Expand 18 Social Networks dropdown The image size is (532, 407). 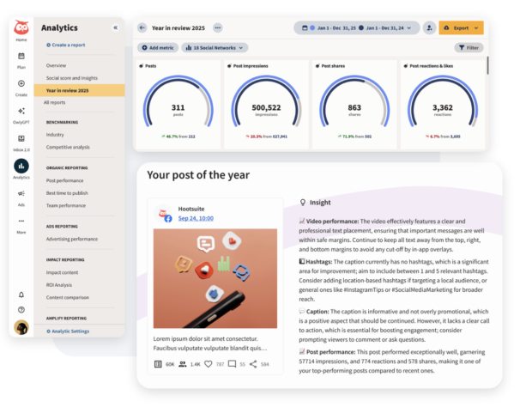[215, 48]
